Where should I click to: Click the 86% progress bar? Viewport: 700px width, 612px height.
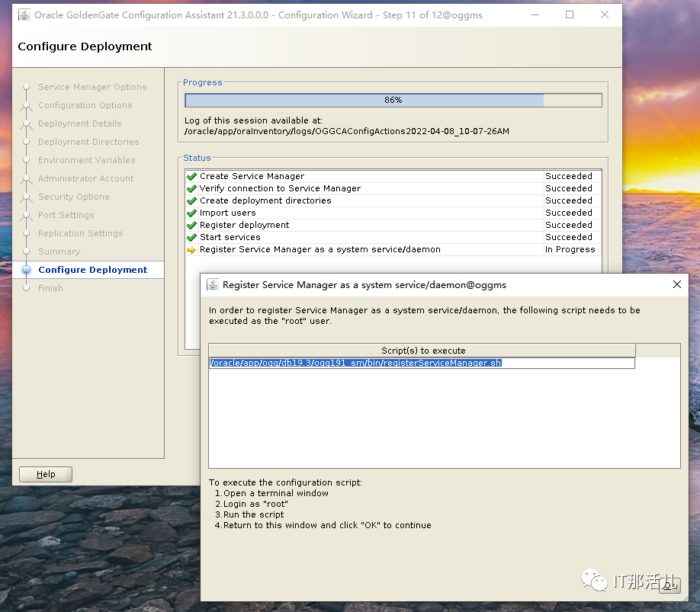click(393, 100)
